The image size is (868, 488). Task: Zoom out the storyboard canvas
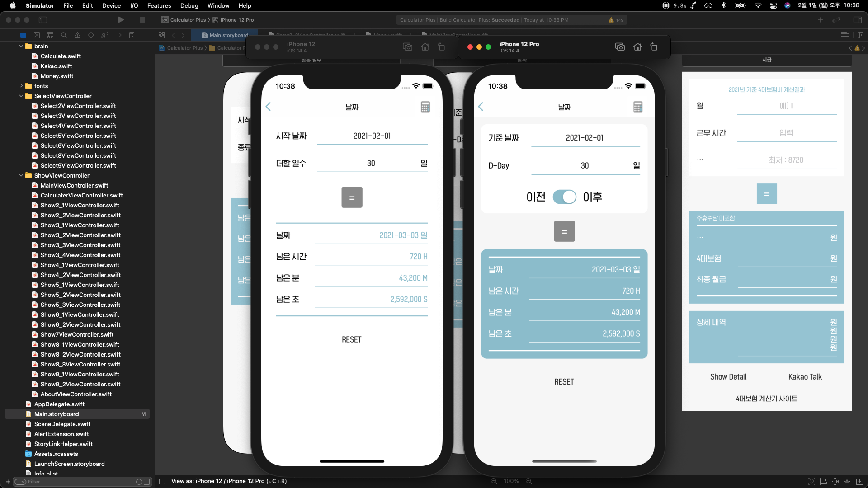tap(494, 482)
